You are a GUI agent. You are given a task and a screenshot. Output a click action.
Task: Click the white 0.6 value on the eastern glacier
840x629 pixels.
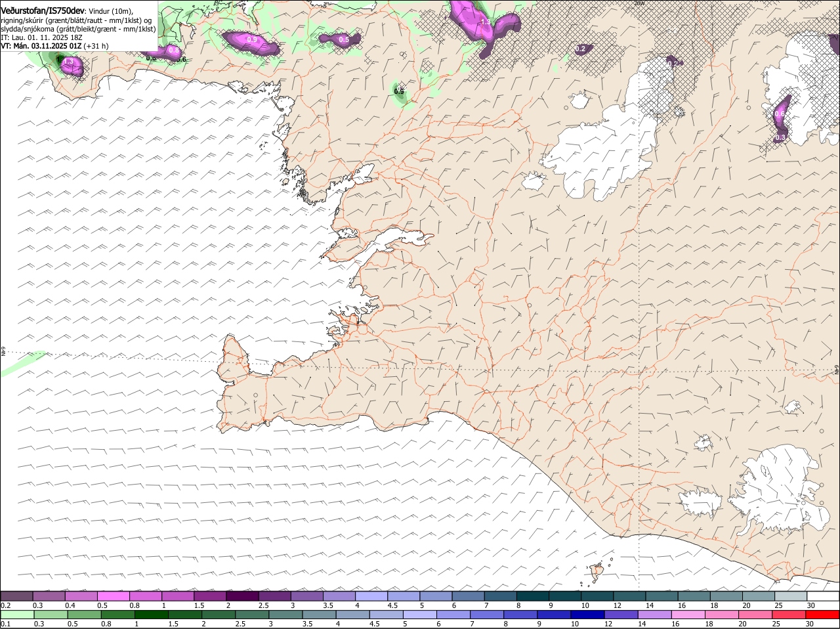[x=779, y=114]
